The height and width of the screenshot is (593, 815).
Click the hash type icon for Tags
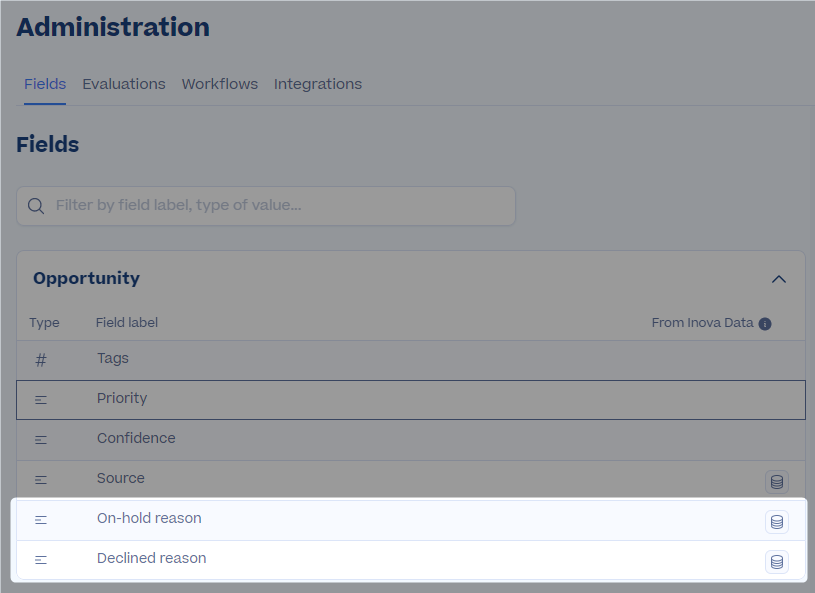pos(41,360)
